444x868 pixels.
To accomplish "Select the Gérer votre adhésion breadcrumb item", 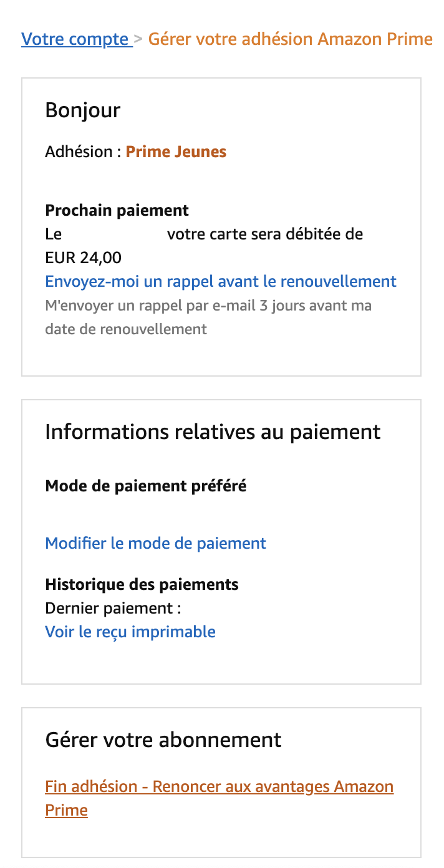I will tap(290, 39).
